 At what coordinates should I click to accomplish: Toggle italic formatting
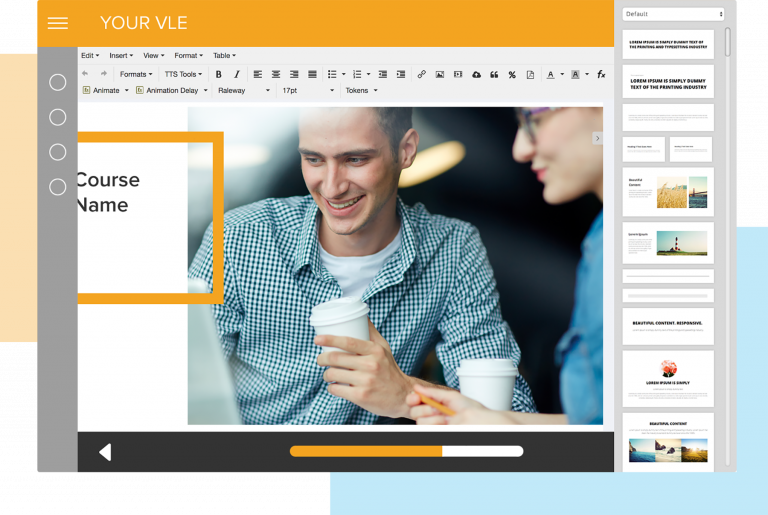[x=237, y=74]
